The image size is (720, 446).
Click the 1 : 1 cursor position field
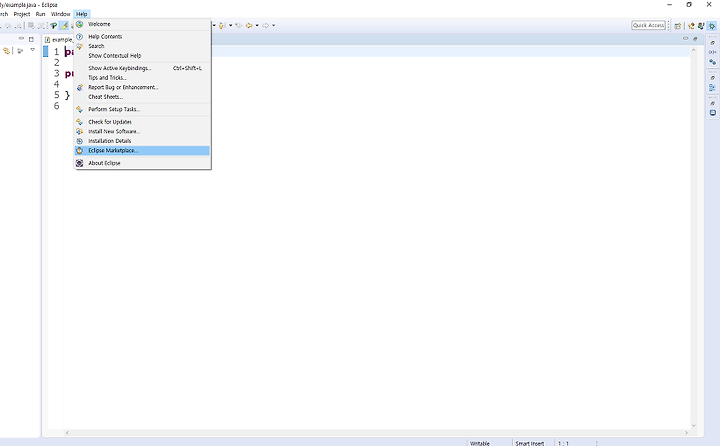[x=563, y=443]
